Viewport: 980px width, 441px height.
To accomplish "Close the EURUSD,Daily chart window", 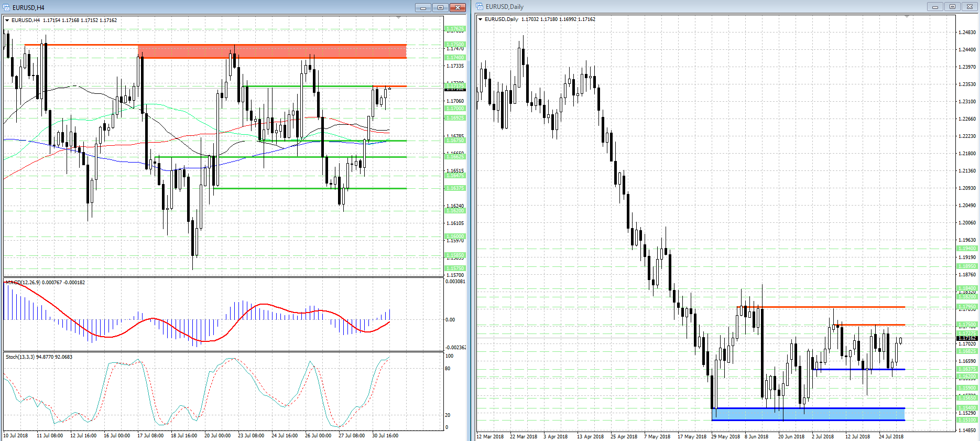I will coord(970,7).
